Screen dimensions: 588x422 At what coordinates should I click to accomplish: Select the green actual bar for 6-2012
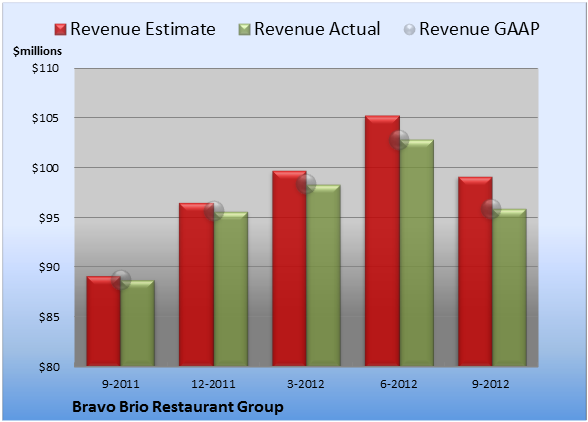pos(417,253)
